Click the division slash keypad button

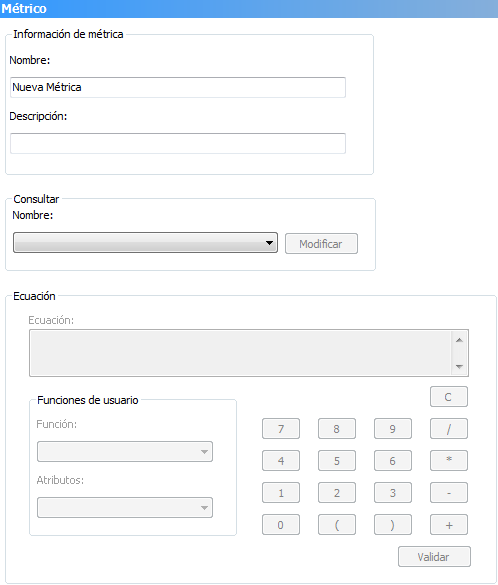pos(448,429)
